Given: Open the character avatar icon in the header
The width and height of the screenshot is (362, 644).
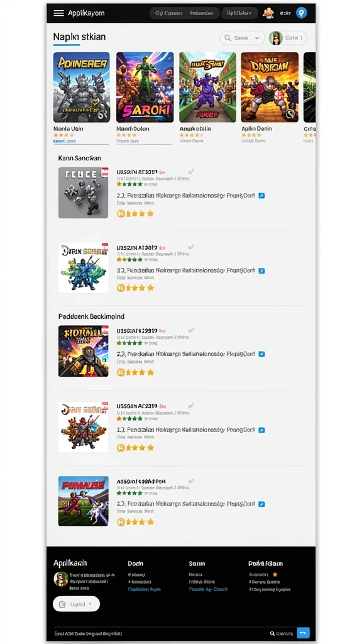Looking at the screenshot, I should coord(268,13).
